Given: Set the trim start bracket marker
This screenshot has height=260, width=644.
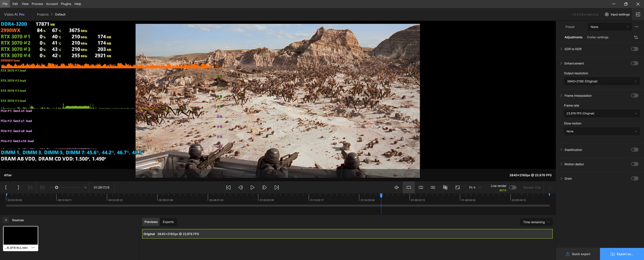Looking at the screenshot, I should 6,187.
